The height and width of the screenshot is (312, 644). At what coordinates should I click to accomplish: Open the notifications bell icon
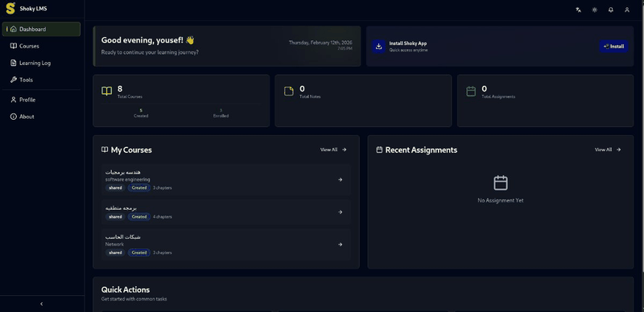(611, 10)
